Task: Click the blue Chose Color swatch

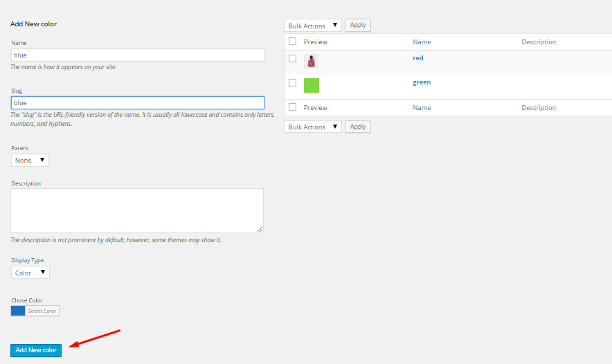Action: (18, 311)
